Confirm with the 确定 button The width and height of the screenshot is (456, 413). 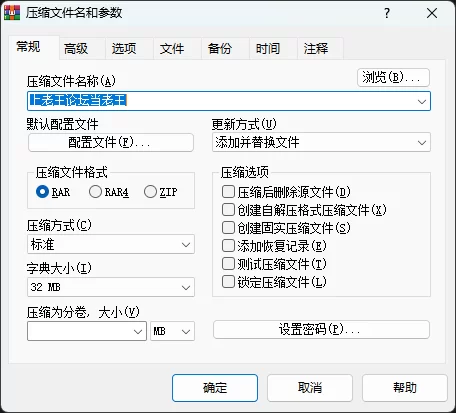pyautogui.click(x=215, y=388)
